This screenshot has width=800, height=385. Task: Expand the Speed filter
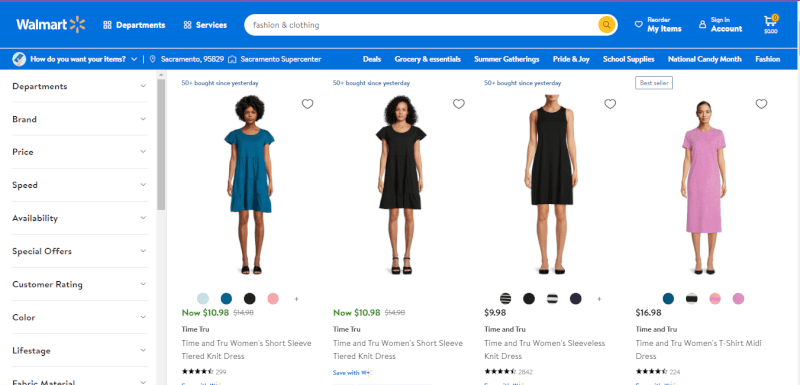(79, 185)
